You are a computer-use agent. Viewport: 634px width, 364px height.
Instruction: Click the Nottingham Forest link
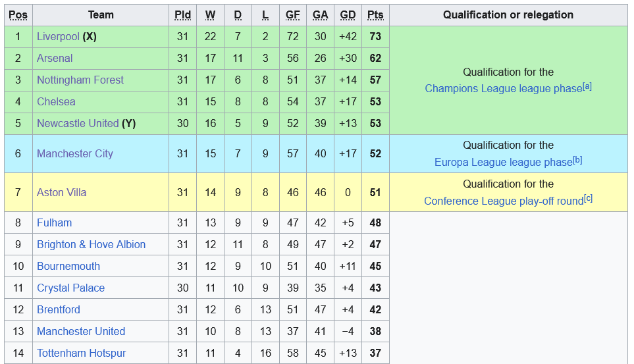click(80, 80)
